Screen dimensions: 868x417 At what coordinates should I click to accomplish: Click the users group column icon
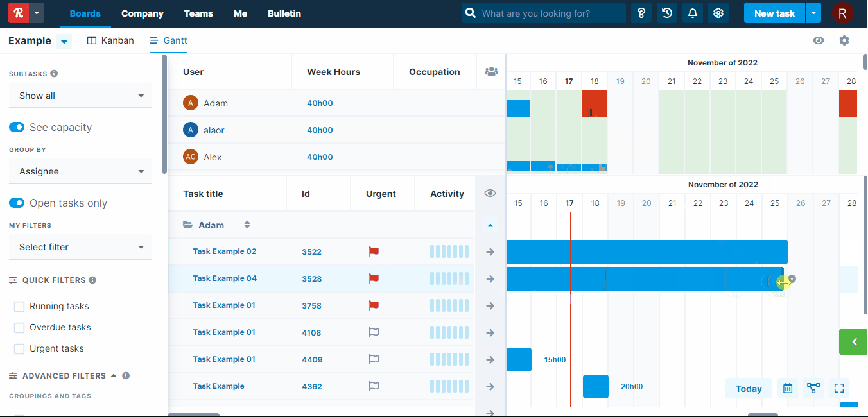pyautogui.click(x=491, y=71)
